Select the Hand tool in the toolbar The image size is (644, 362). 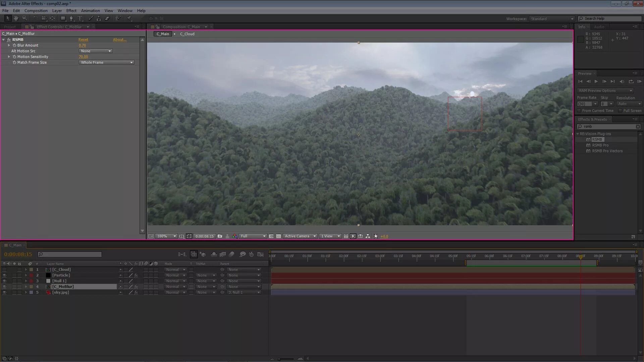tap(16, 18)
